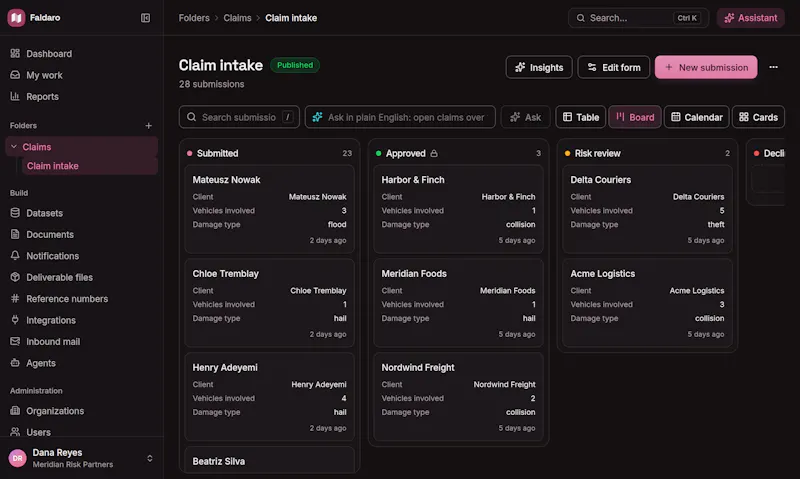800x479 pixels.
Task: Open Beatriz Silva submission card
Action: tap(269, 460)
